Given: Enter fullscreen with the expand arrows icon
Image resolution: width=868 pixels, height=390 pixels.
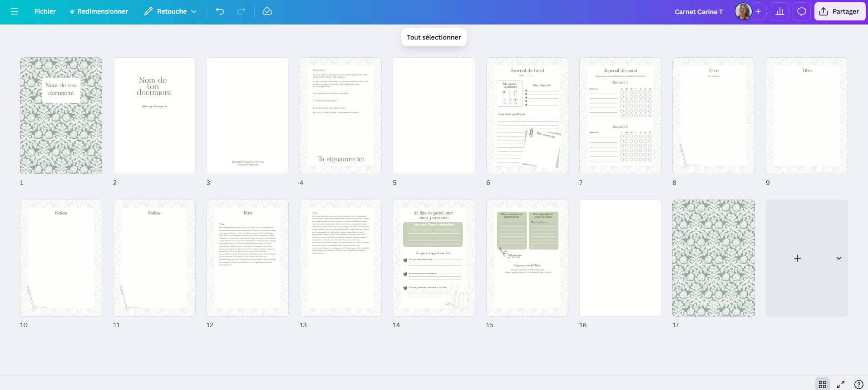Looking at the screenshot, I should click(x=841, y=385).
